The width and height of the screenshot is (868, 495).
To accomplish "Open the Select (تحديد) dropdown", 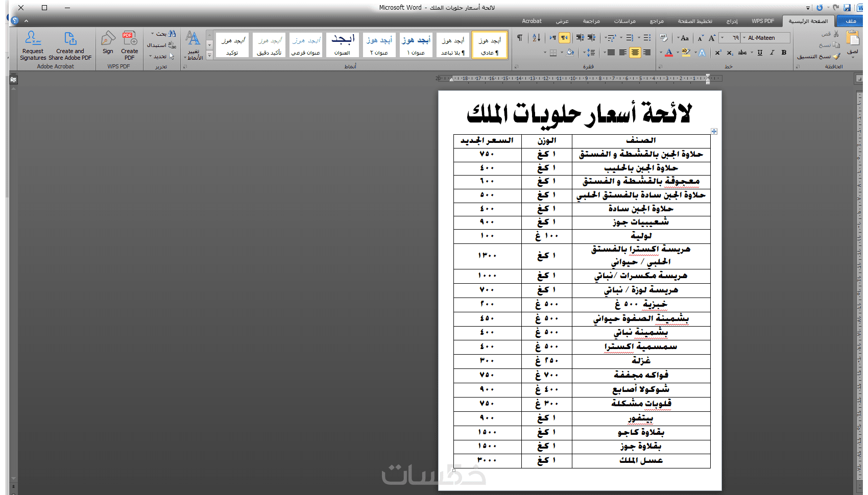I will click(x=150, y=56).
